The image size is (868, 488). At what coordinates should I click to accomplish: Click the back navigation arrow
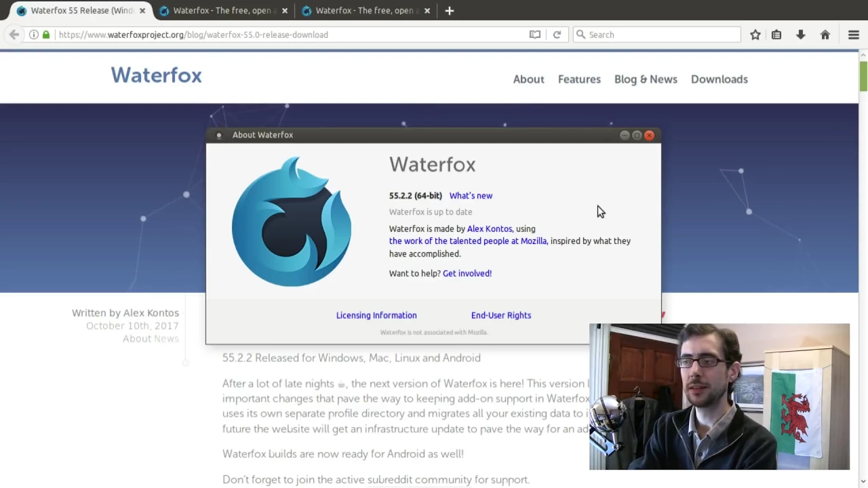pyautogui.click(x=14, y=35)
